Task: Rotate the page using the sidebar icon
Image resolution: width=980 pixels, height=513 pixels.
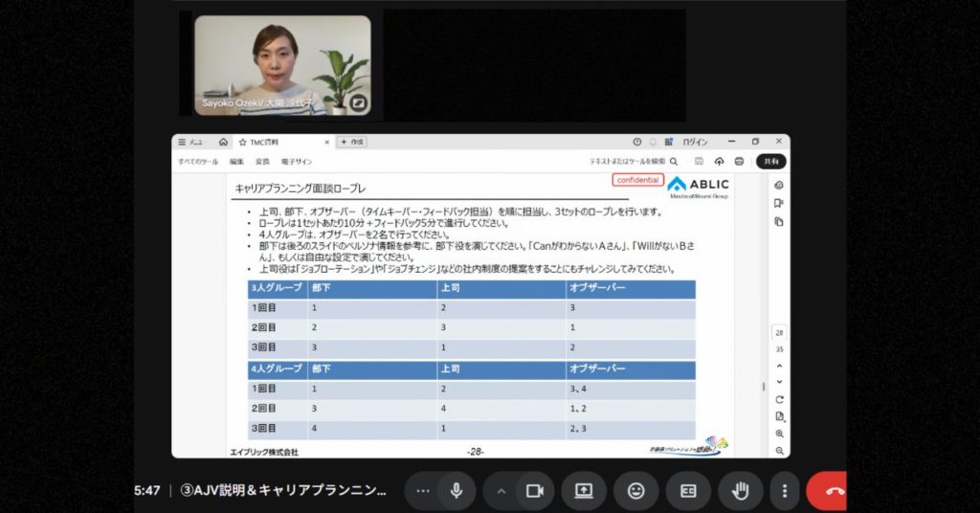Action: tap(780, 399)
